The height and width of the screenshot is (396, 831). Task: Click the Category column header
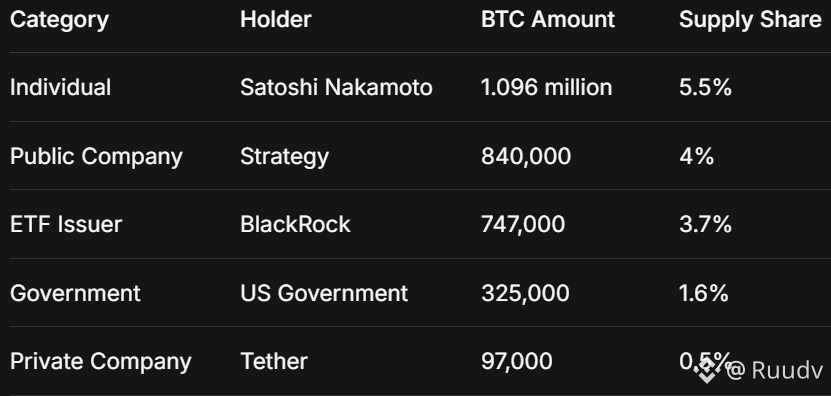(59, 21)
